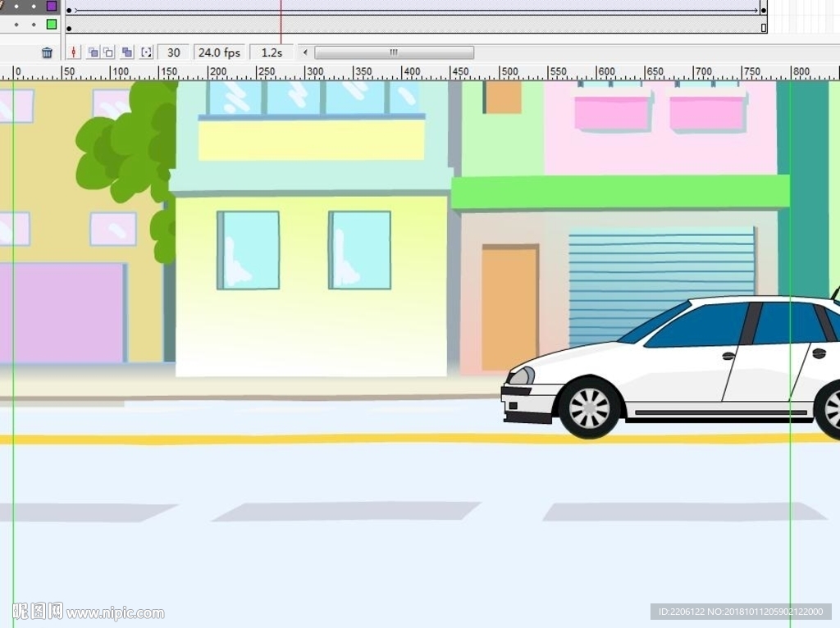This screenshot has width=840, height=628.
Task: Click the green layer outline color swatch
Action: (x=52, y=25)
